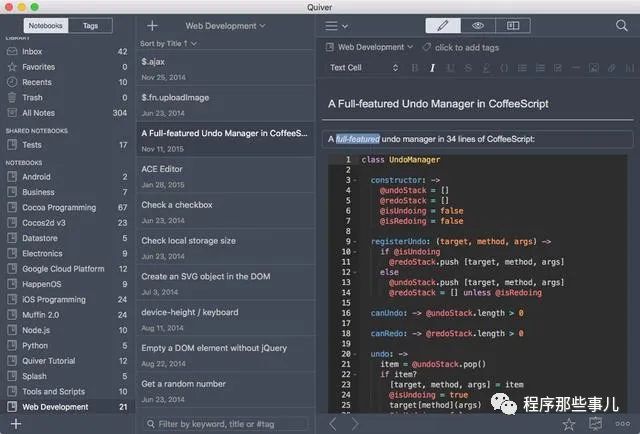Toggle underline formatting
The image size is (640, 434).
pos(450,68)
